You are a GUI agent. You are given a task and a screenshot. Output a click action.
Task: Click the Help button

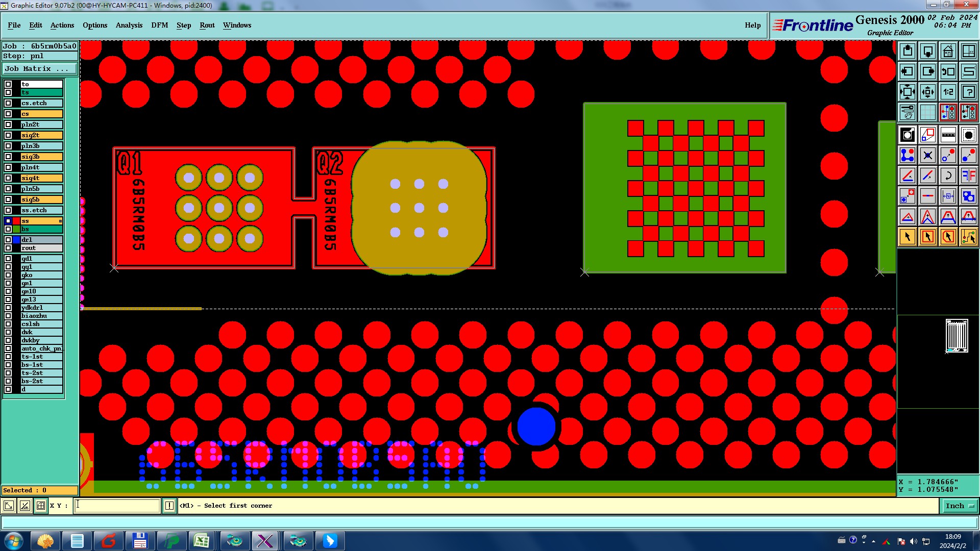[x=752, y=25]
